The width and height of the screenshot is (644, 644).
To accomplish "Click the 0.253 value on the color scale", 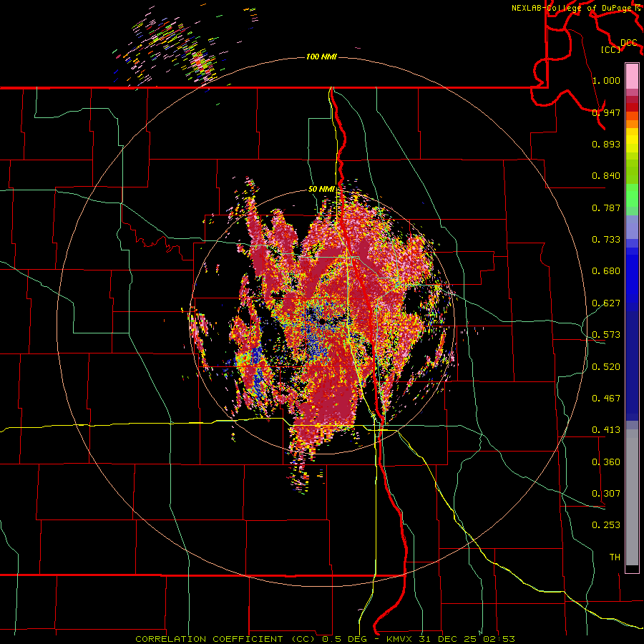I will (x=606, y=525).
